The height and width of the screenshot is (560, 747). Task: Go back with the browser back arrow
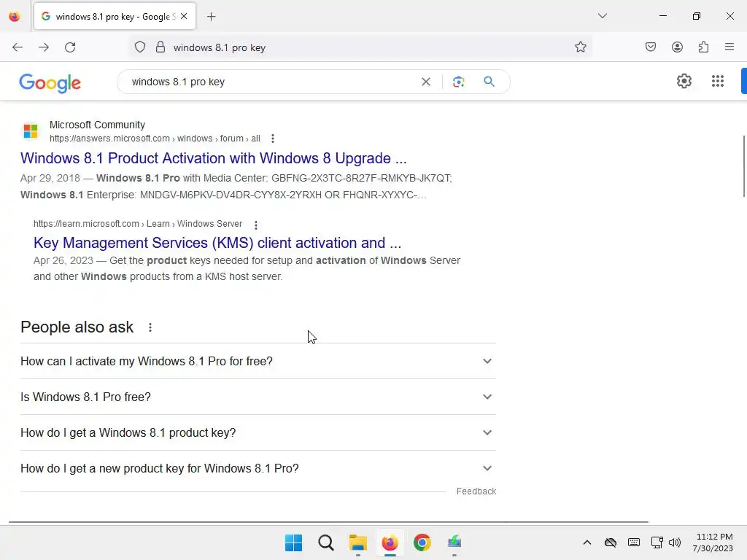pyautogui.click(x=18, y=47)
